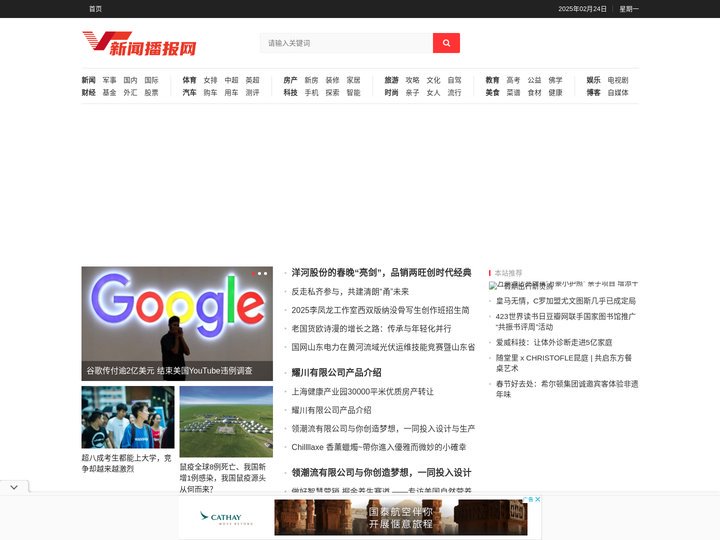The height and width of the screenshot is (540, 720).
Task: Open article 国网山东电力在黄河流域
Action: 383,347
